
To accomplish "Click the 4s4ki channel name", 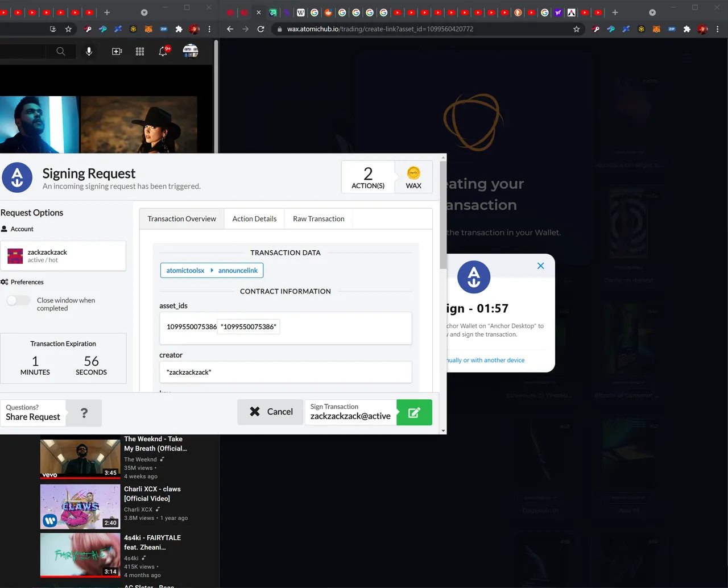I will 131,558.
